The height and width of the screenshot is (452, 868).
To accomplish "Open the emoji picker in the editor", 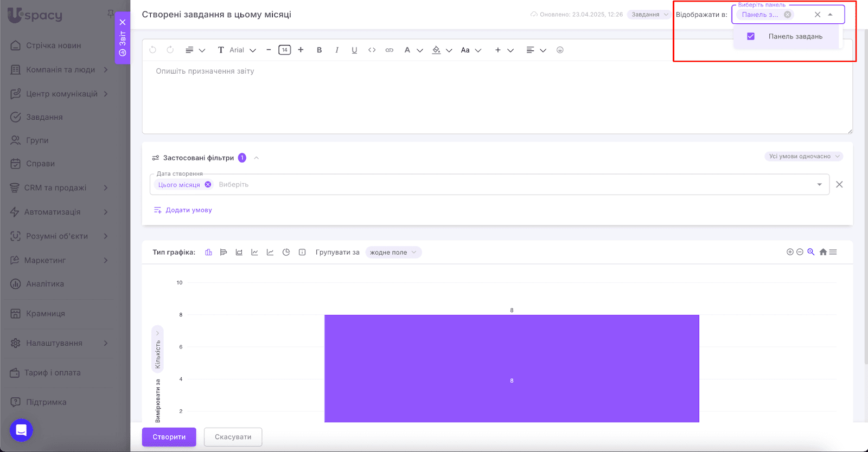I will click(x=560, y=50).
